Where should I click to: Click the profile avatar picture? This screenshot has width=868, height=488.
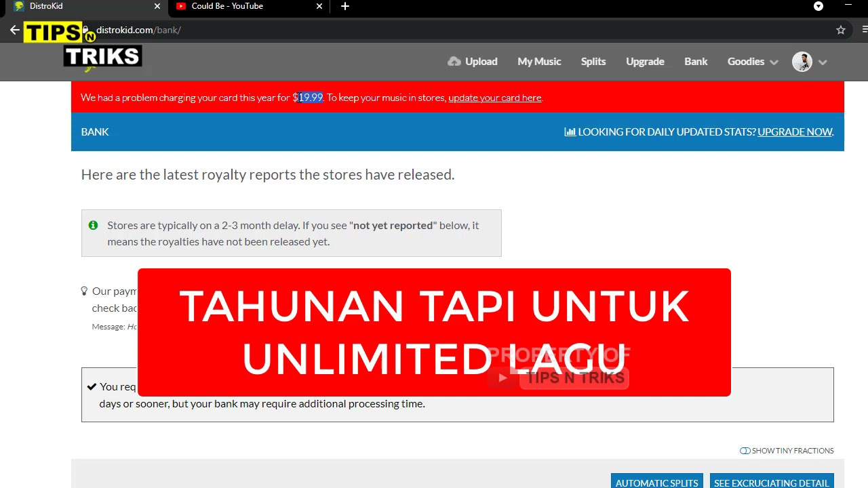pyautogui.click(x=802, y=62)
